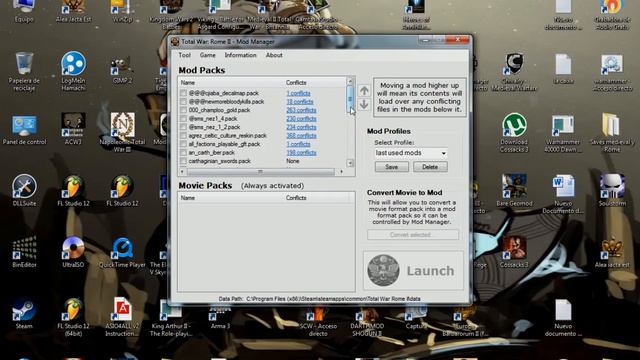Sort Mod Packs by Conflicts column header
The width and height of the screenshot is (640, 360).
pos(315,83)
